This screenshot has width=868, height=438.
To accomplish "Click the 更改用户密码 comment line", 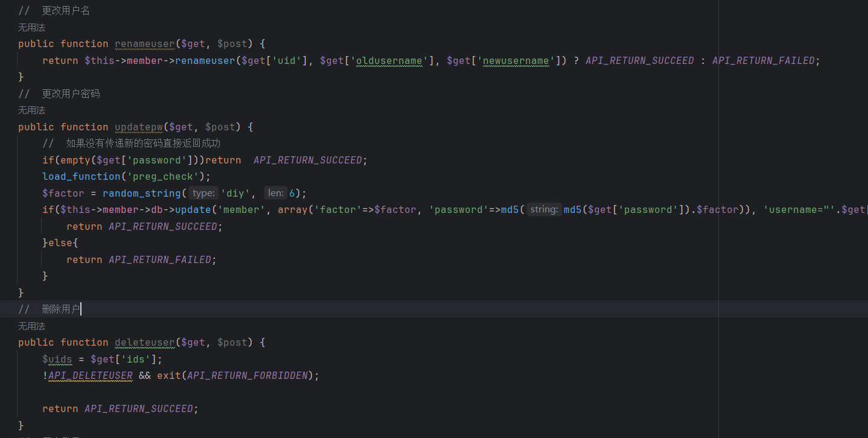I will [71, 94].
